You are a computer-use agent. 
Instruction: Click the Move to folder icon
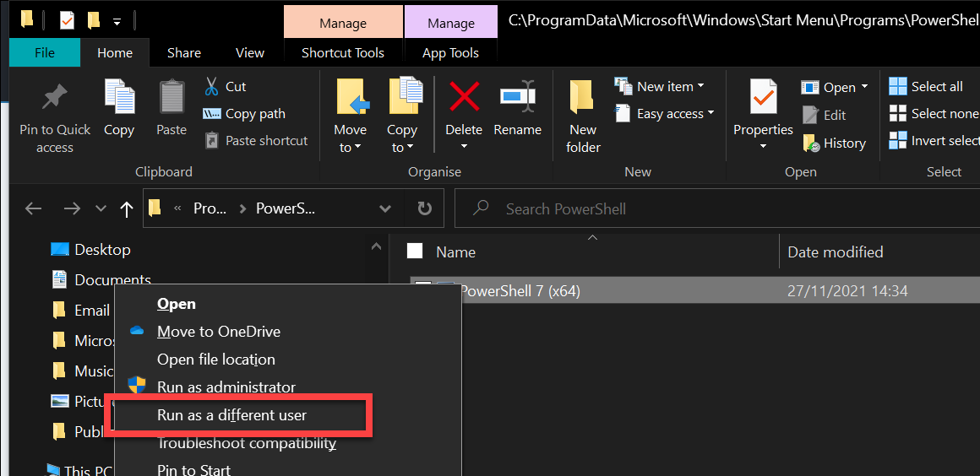coord(352,97)
